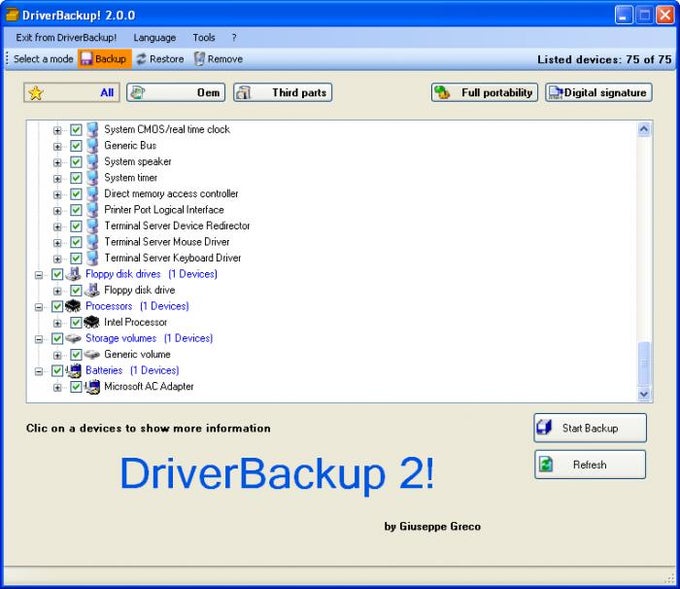This screenshot has width=680, height=589.
Task: Open the Language menu
Action: click(x=154, y=38)
